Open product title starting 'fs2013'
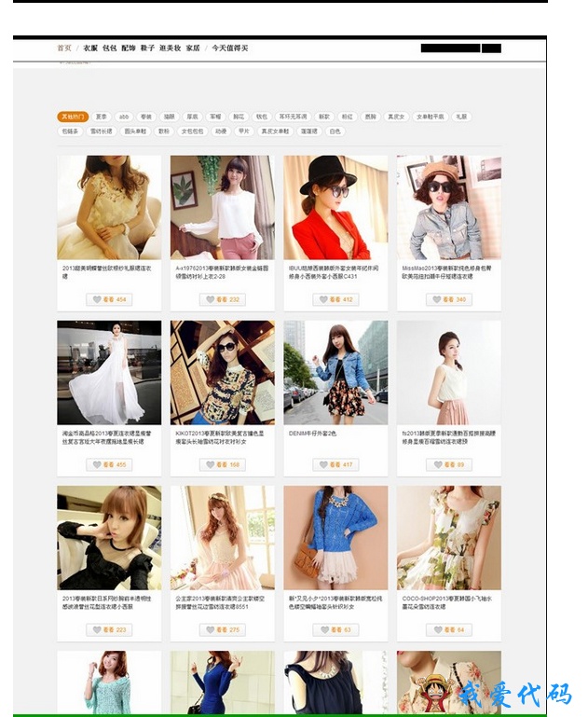 (448, 437)
